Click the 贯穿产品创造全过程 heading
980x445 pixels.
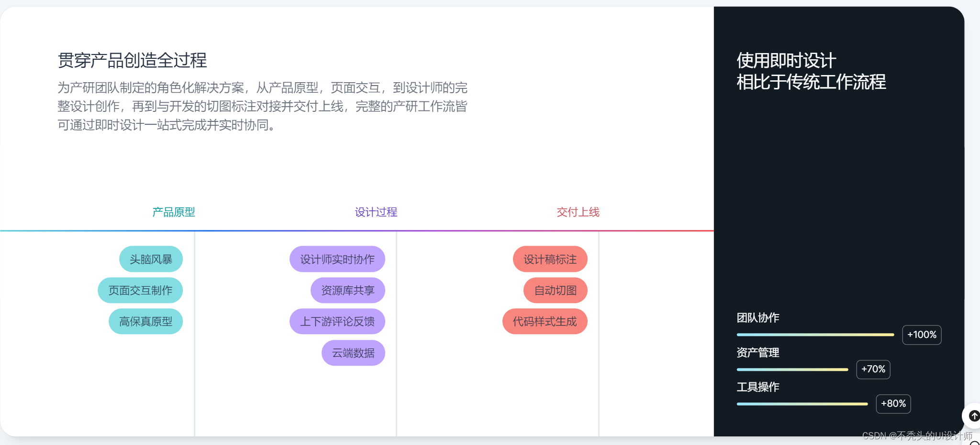(x=132, y=61)
